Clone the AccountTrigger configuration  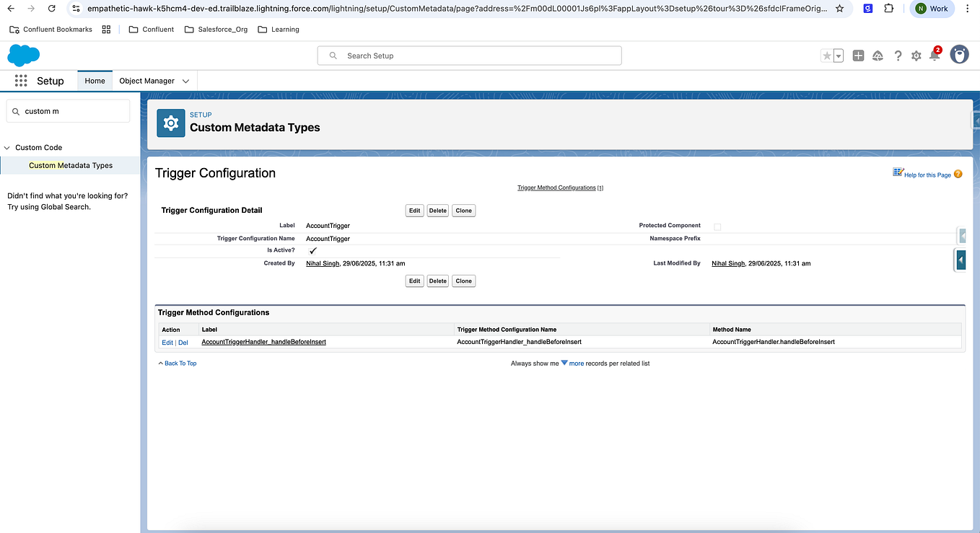point(463,210)
